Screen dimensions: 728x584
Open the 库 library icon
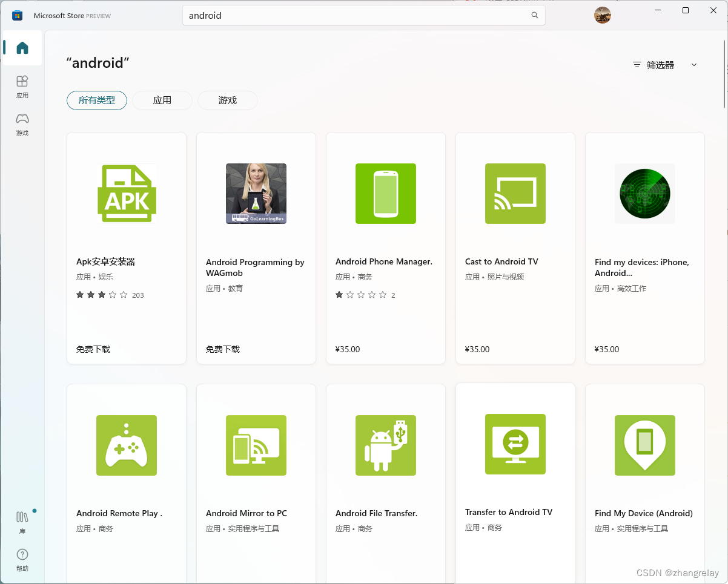(x=22, y=522)
